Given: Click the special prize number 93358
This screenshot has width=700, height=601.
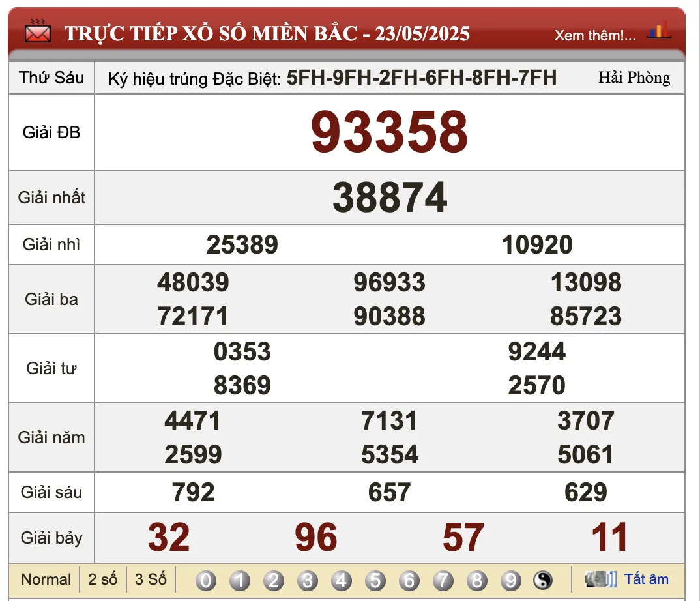Looking at the screenshot, I should pos(390,131).
